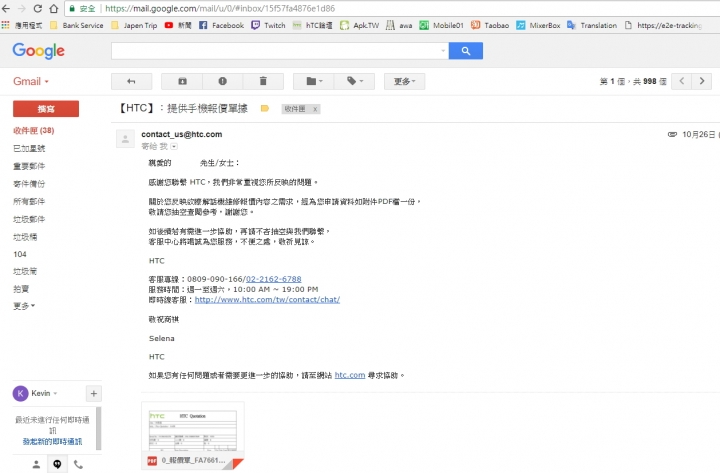720x473 pixels.
Task: Use the chat panel scrollbar
Action: 98,428
